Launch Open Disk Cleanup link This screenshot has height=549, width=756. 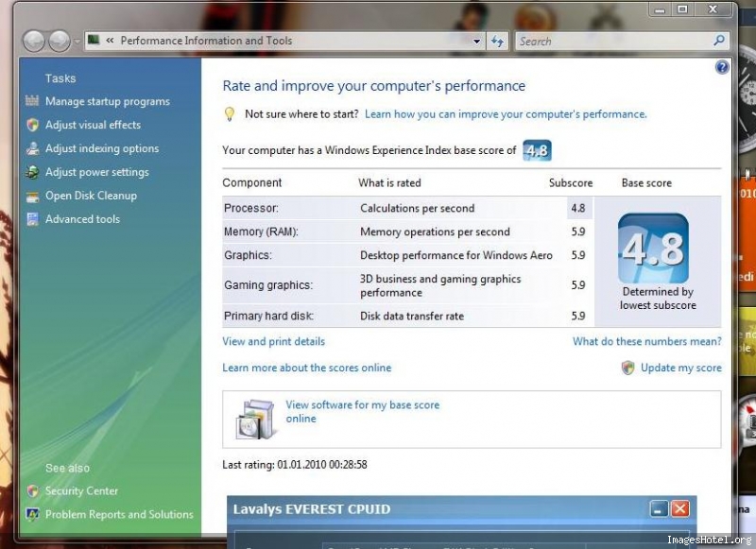coord(91,196)
